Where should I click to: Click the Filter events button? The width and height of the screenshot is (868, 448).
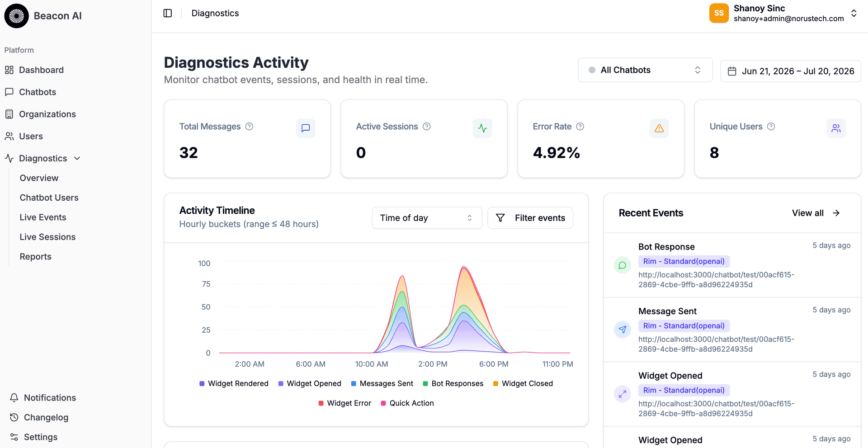[530, 218]
